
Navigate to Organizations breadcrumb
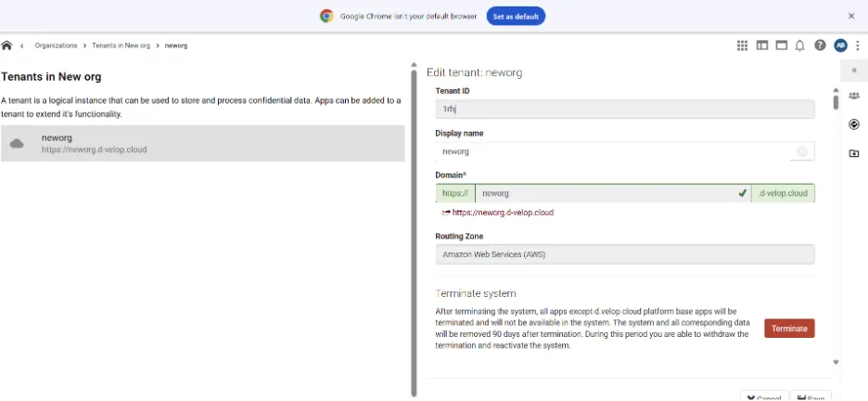pos(56,46)
